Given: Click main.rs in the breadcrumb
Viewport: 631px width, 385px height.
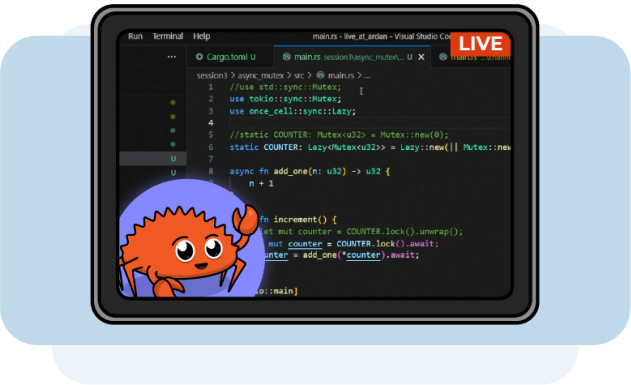Looking at the screenshot, I should [340, 75].
